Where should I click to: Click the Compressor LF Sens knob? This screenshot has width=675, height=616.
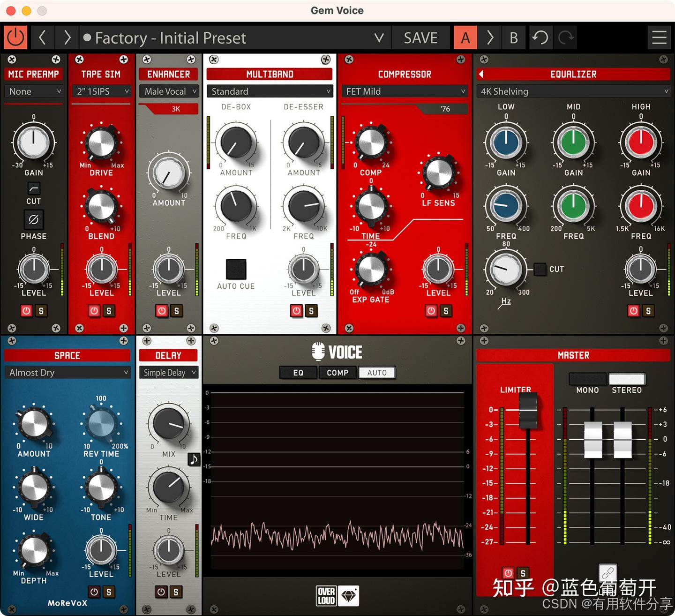tap(439, 173)
